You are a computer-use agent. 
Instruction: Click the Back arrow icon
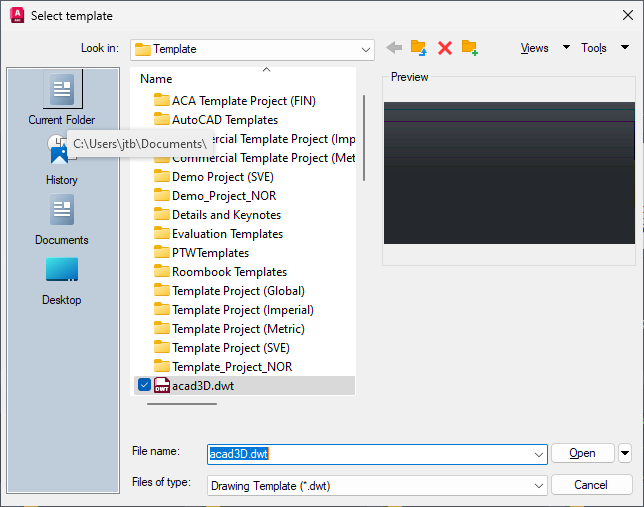pyautogui.click(x=394, y=48)
